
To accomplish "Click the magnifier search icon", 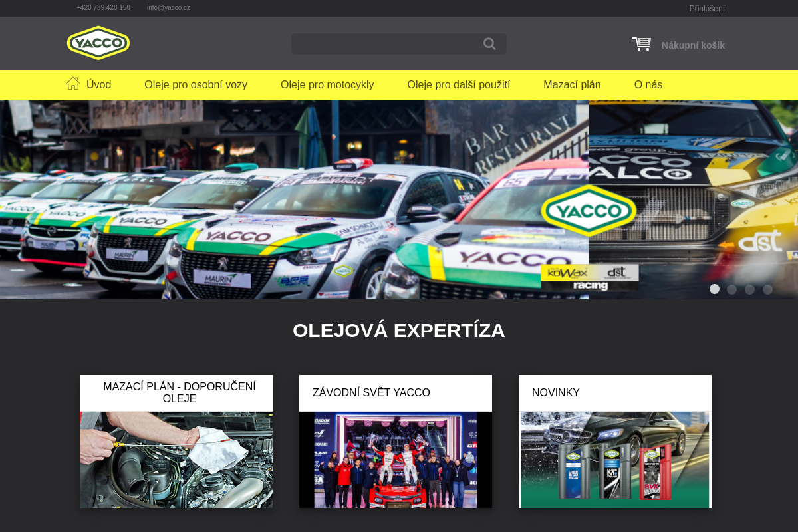I will (489, 44).
